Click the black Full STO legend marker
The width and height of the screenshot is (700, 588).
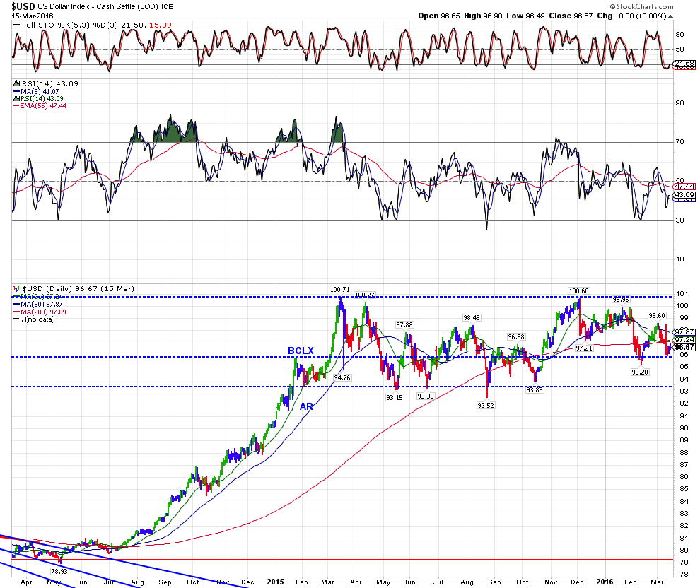pos(16,25)
